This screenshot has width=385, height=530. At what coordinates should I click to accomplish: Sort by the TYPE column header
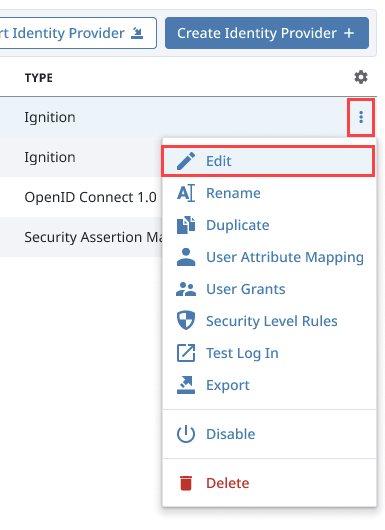click(x=39, y=78)
